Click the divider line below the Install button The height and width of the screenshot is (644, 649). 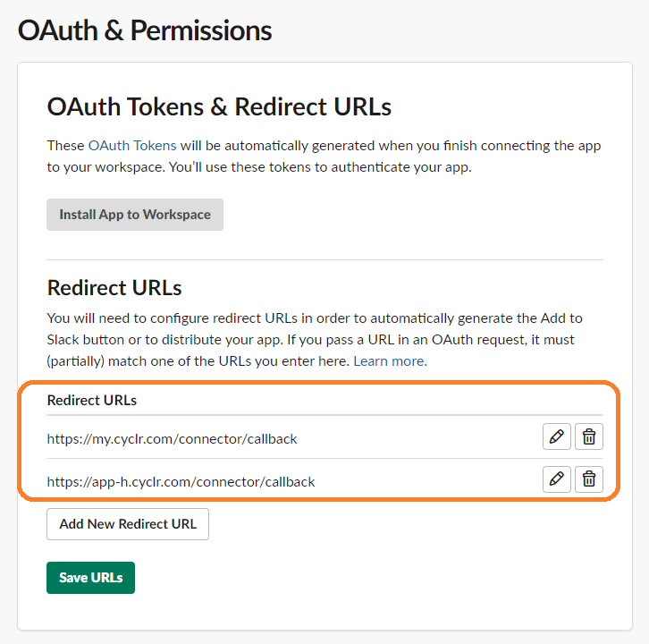pyautogui.click(x=324, y=260)
